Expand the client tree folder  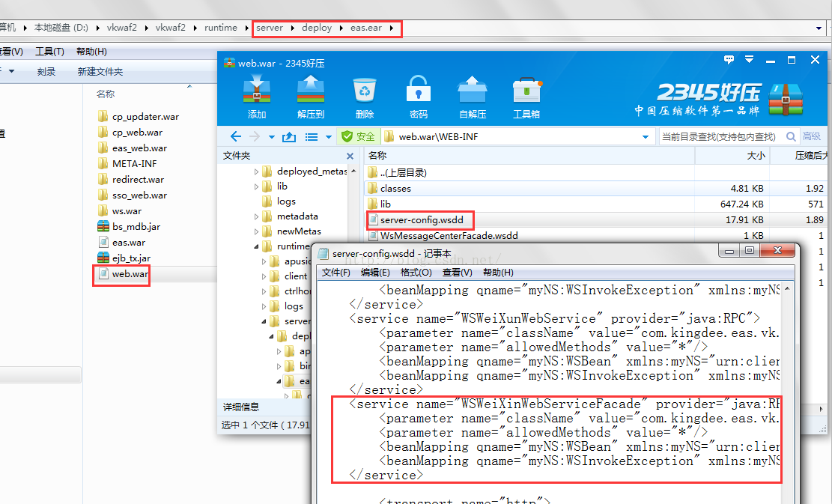click(x=264, y=276)
